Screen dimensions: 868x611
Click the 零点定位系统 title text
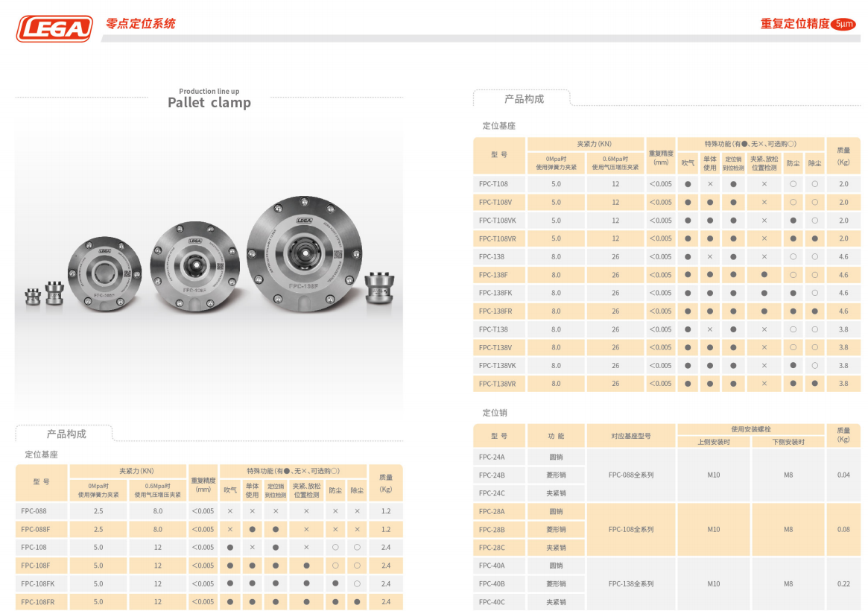(x=141, y=24)
